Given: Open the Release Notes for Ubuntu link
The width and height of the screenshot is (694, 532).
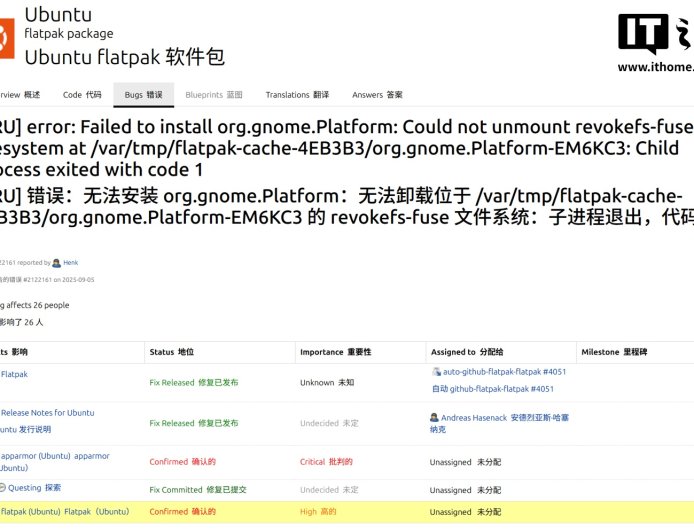Looking at the screenshot, I should tap(48, 412).
